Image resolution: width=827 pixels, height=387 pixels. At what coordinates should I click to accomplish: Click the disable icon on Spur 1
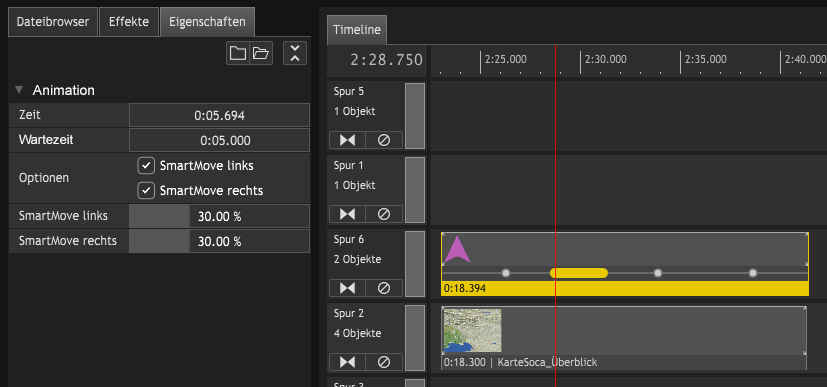(384, 214)
